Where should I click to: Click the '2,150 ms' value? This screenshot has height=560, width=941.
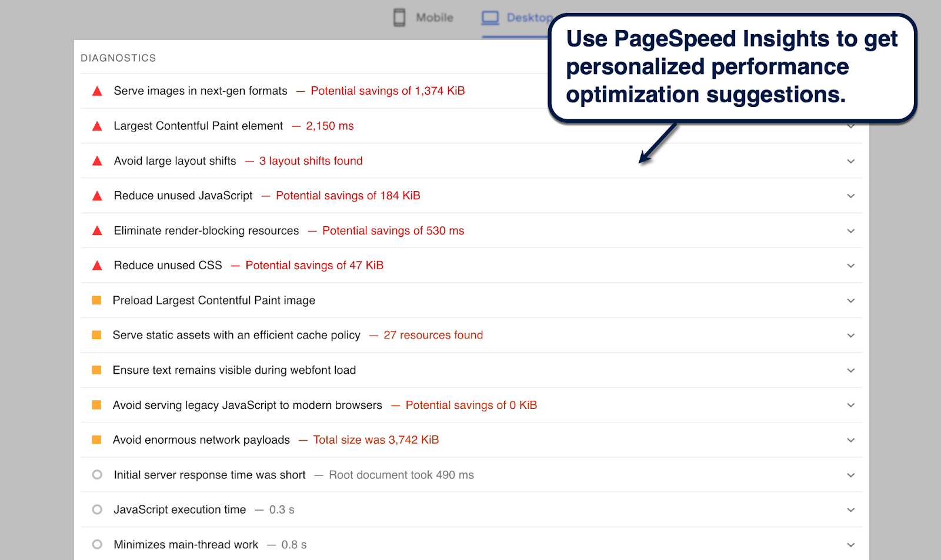(x=330, y=126)
